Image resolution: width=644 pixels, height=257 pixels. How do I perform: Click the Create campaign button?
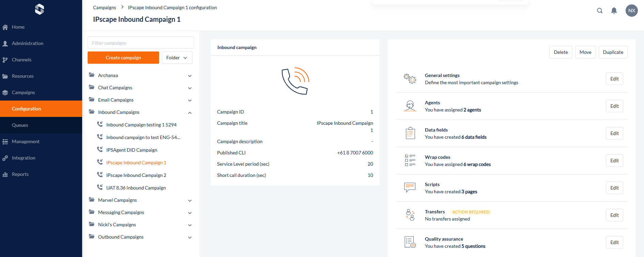123,58
